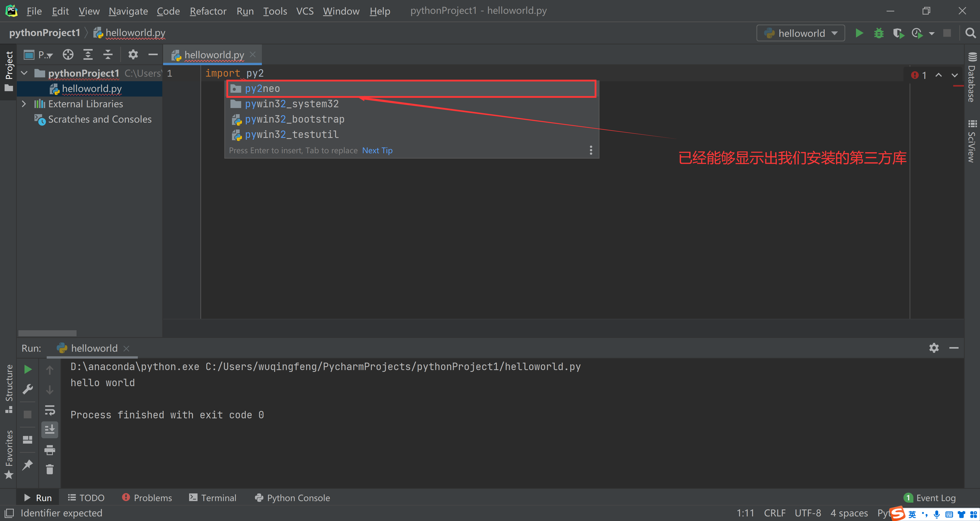Viewport: 980px width, 521px height.
Task: Open the Refactor menu
Action: point(208,11)
